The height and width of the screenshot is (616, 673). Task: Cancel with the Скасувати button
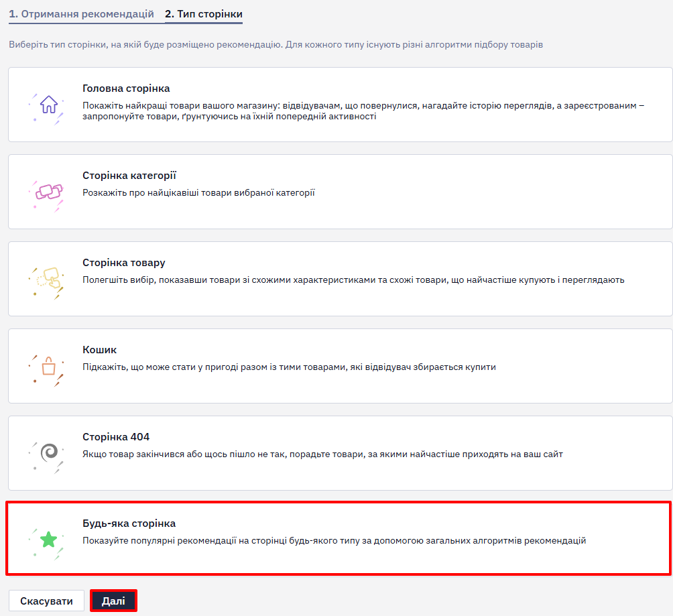pos(46,601)
